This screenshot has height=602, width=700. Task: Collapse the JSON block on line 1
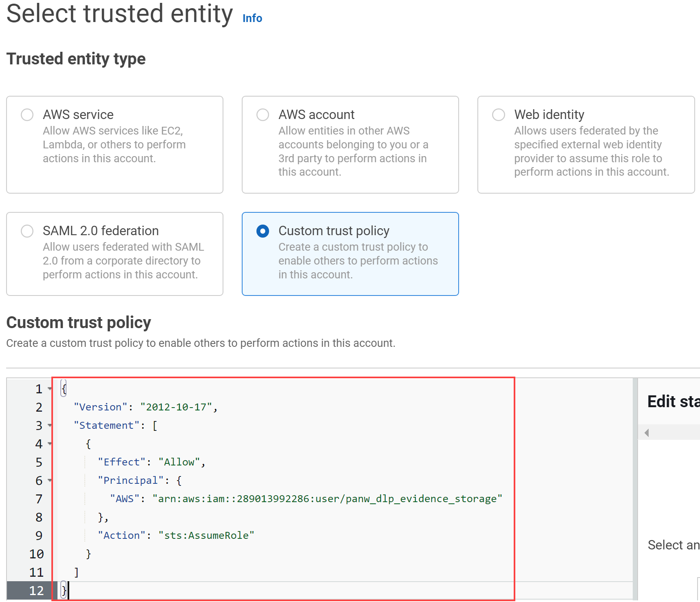(x=49, y=388)
